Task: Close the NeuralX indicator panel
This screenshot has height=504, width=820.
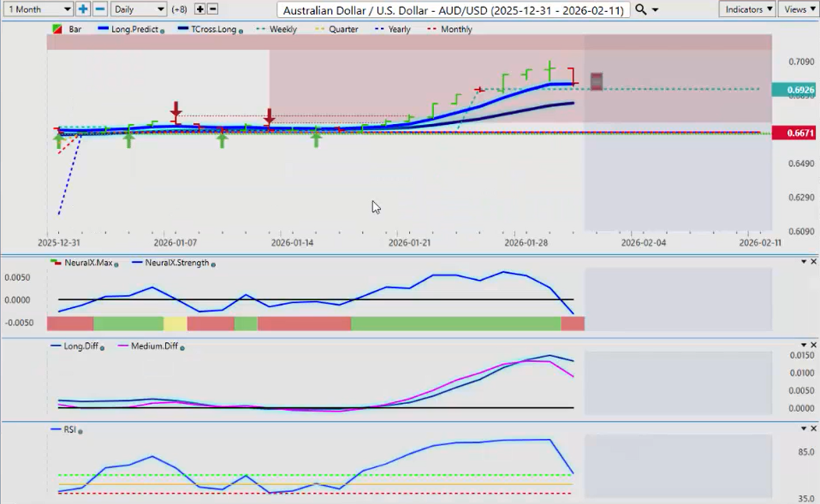Action: coord(813,262)
